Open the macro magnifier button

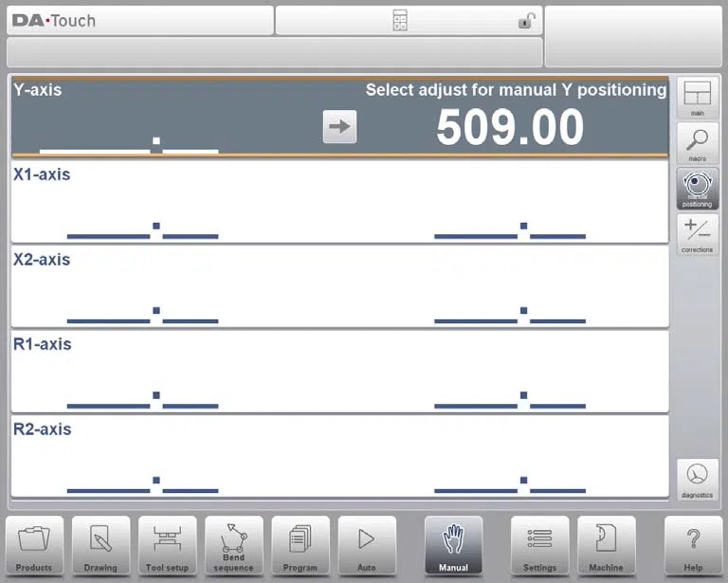click(698, 144)
